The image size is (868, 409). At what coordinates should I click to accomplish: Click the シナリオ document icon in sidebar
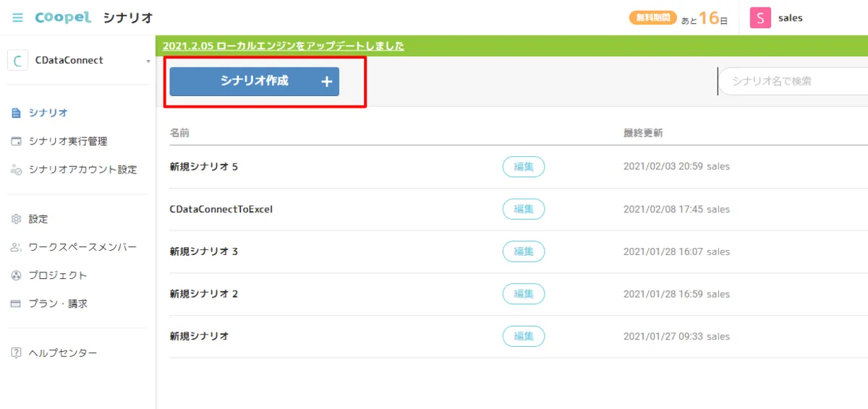tap(17, 113)
